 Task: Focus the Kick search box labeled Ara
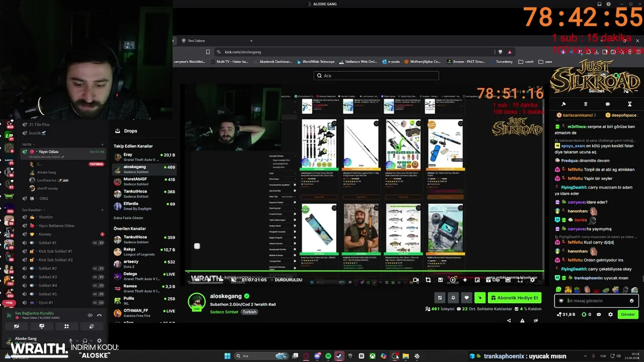click(376, 75)
